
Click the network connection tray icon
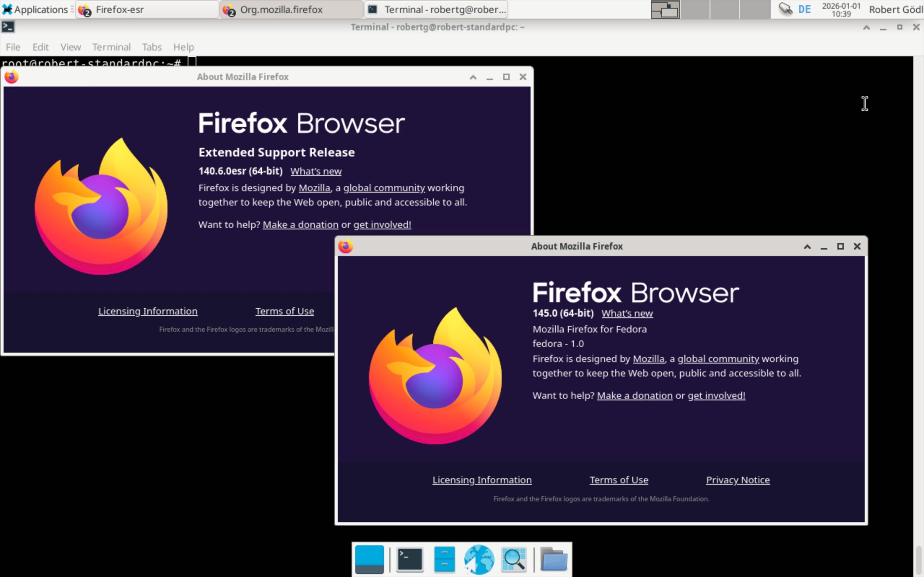click(x=785, y=9)
